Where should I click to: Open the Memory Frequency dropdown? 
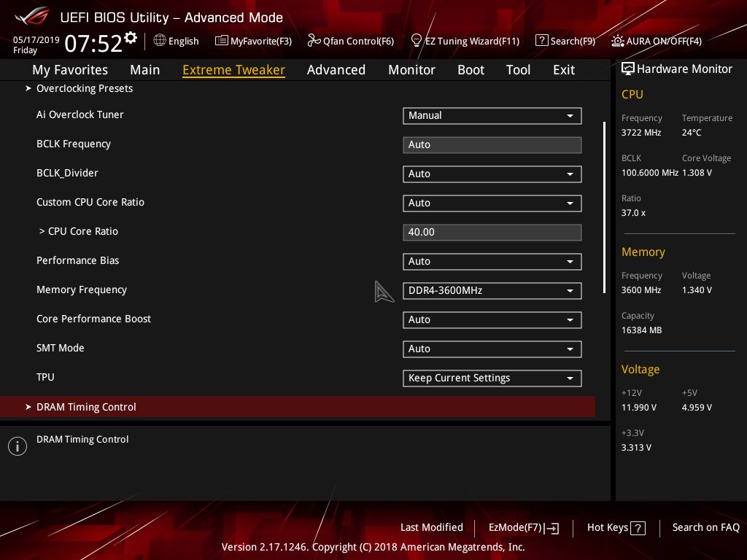[x=492, y=290]
